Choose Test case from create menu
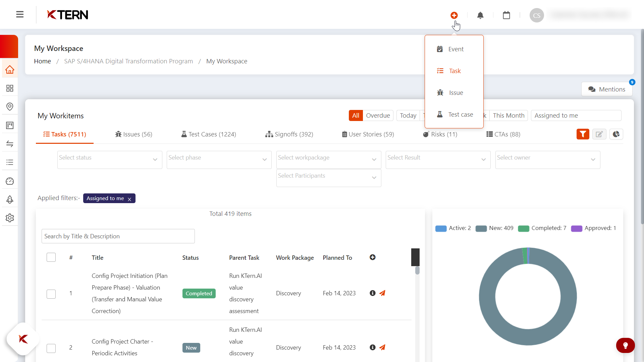Image resolution: width=644 pixels, height=362 pixels. [454, 115]
